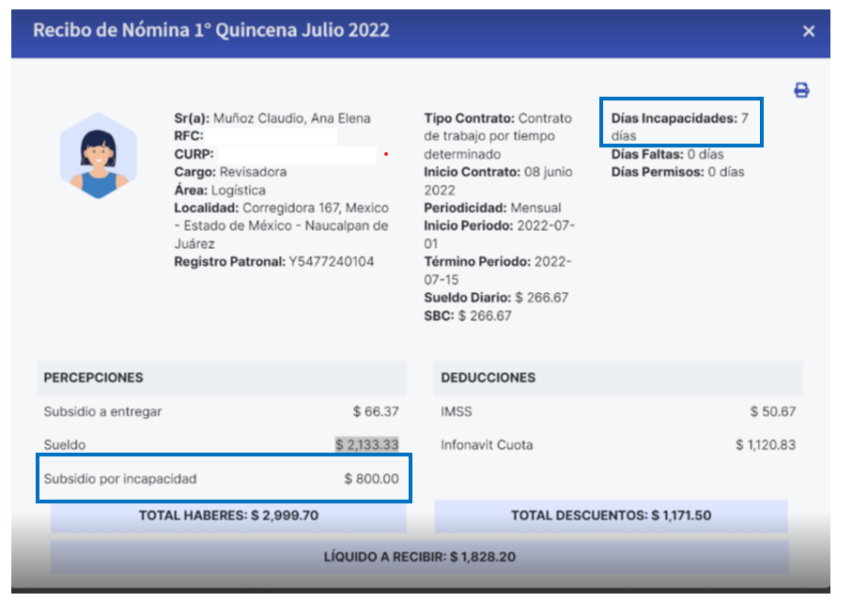This screenshot has height=602, width=868.
Task: Click TOTAL DESCUENTOS $ 1,171.50 bar
Action: coord(611,516)
